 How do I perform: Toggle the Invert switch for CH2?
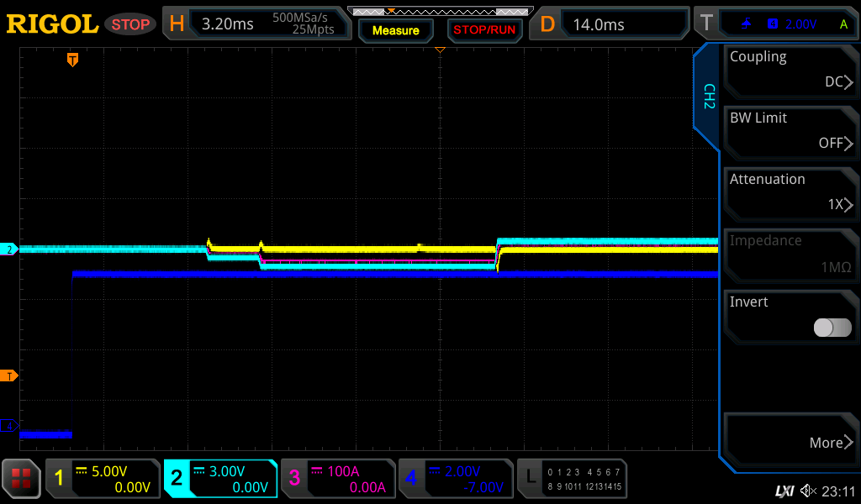coord(832,328)
